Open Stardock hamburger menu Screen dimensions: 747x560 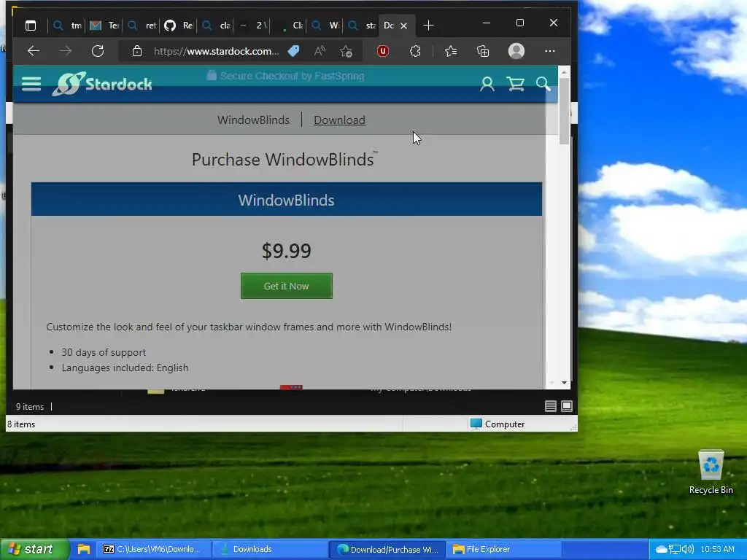(31, 85)
